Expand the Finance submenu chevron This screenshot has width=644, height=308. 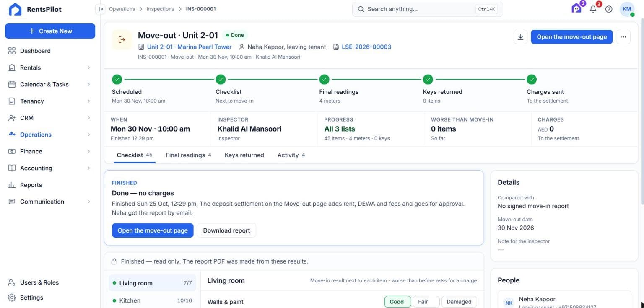(88, 151)
